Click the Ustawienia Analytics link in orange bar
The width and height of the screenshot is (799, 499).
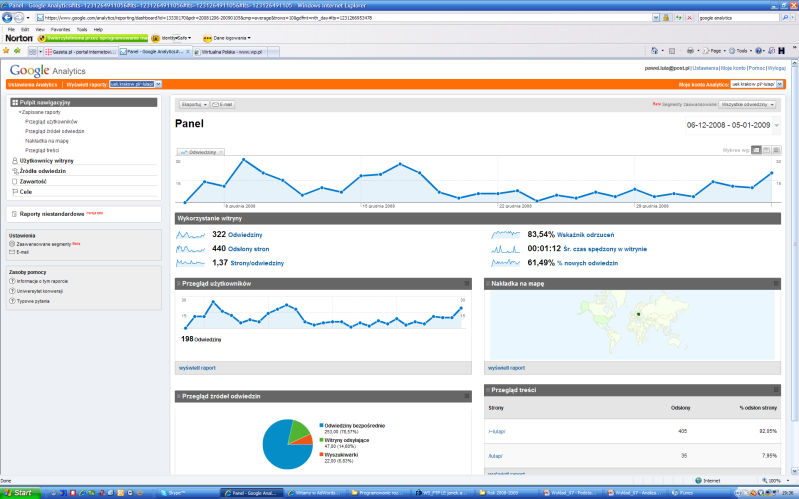pos(33,85)
